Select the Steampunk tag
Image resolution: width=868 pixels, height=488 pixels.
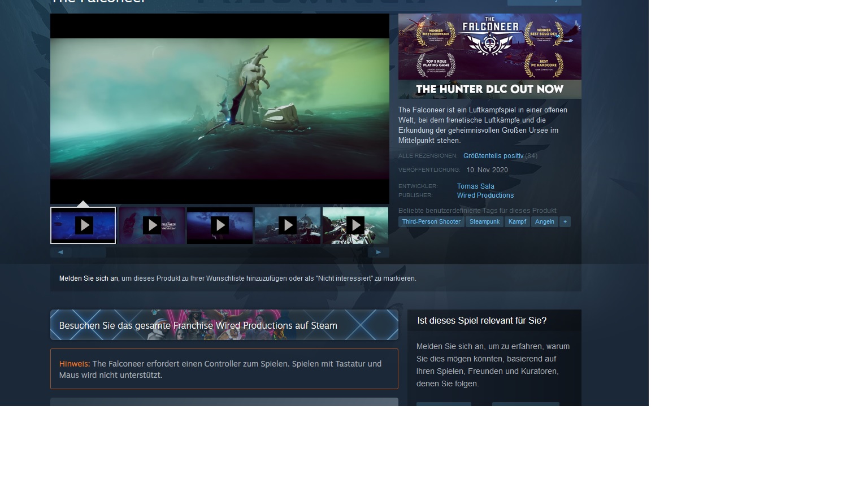click(x=484, y=222)
